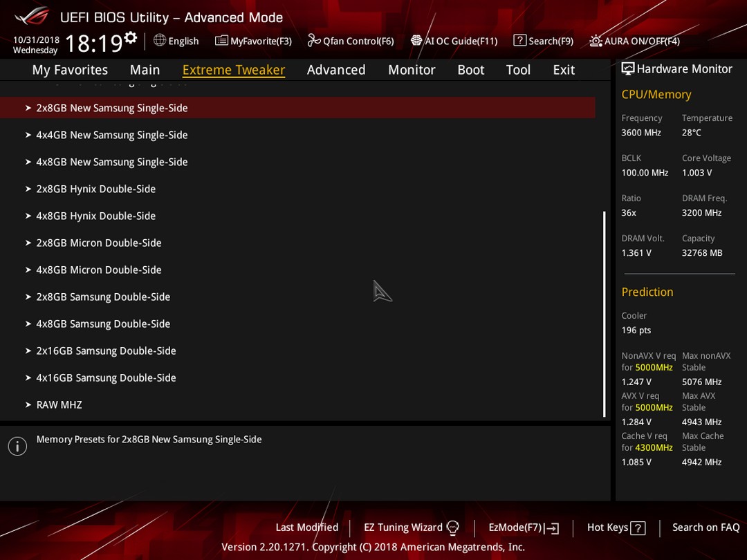The height and width of the screenshot is (560, 747).
Task: Click the 10/31/2018 date text
Action: [x=36, y=39]
